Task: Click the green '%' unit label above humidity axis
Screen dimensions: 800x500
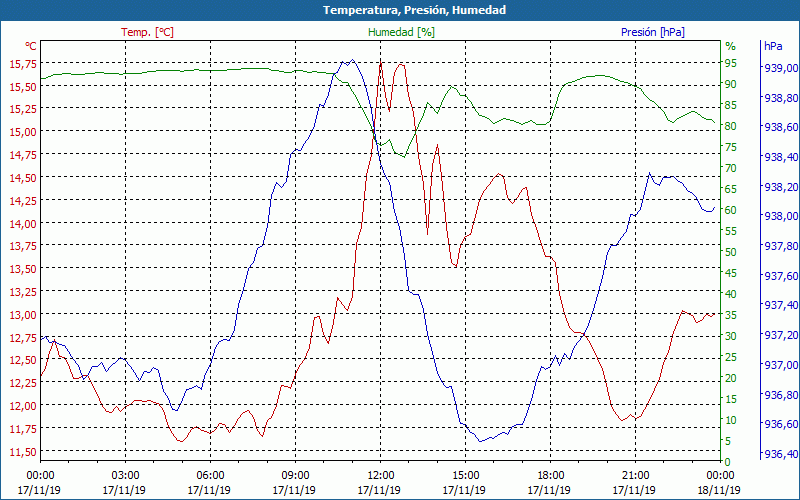Action: (731, 46)
